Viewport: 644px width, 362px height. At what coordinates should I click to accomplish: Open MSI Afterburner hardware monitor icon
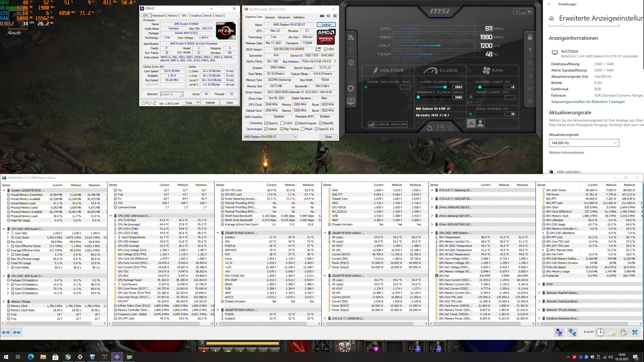click(351, 101)
